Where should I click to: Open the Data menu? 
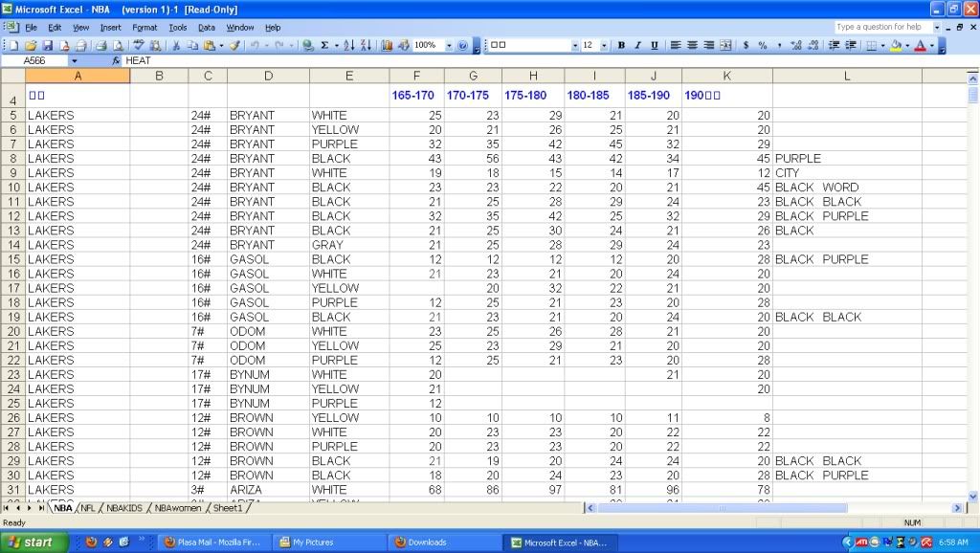207,28
